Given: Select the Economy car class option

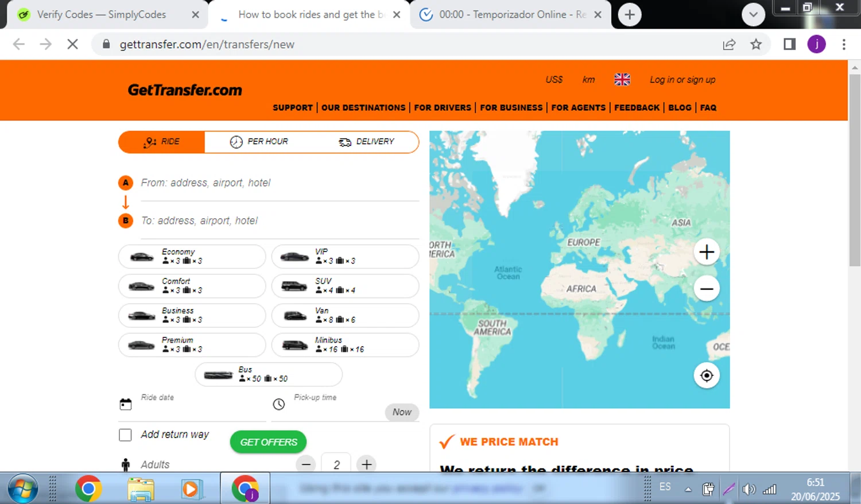Looking at the screenshot, I should click(192, 257).
